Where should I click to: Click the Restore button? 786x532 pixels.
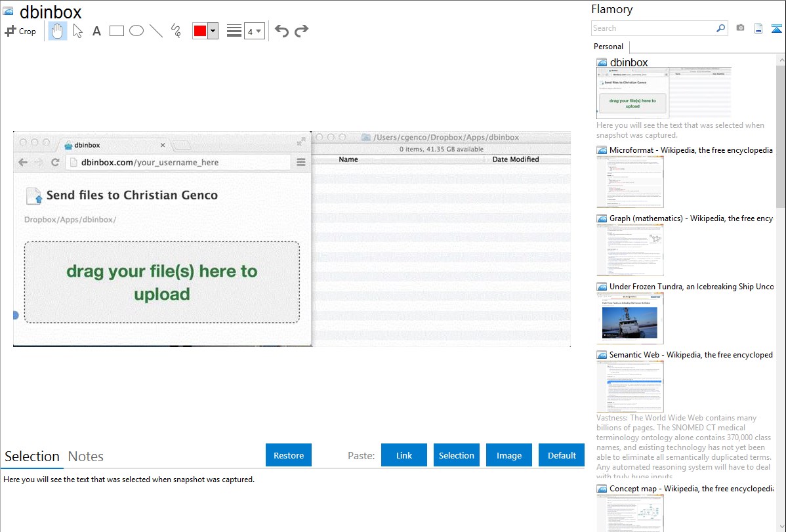(x=289, y=455)
